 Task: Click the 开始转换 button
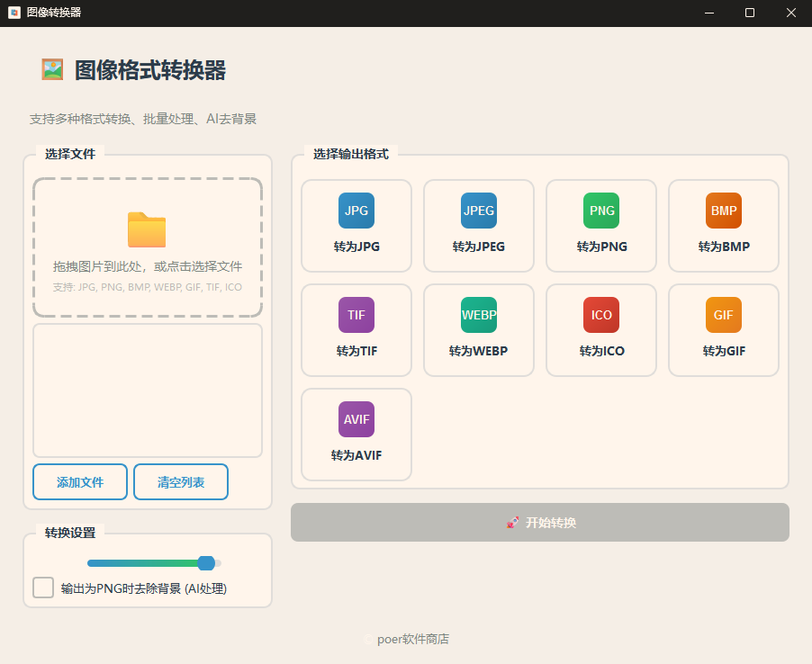pyautogui.click(x=539, y=522)
